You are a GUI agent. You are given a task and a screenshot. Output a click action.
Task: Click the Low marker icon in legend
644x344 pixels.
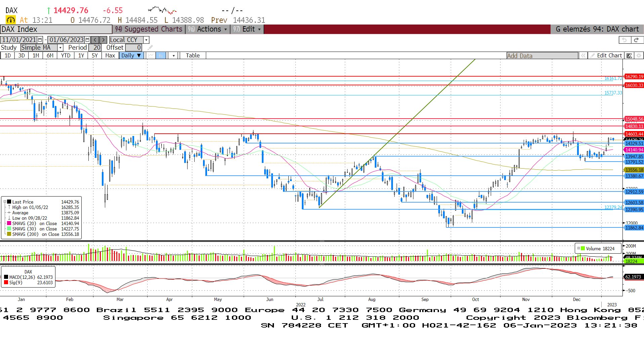pyautogui.click(x=9, y=218)
